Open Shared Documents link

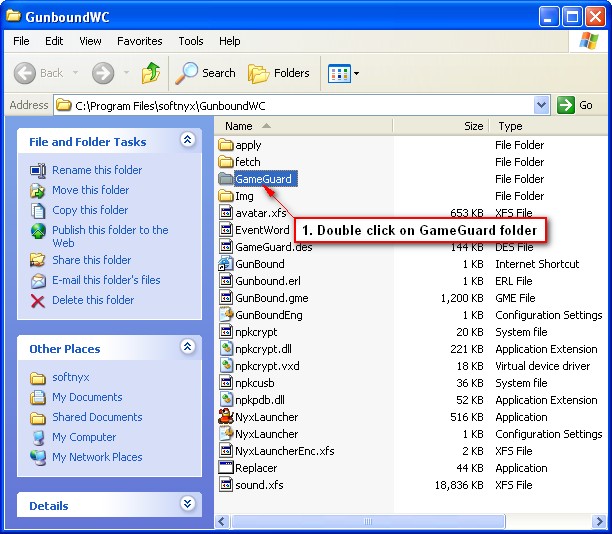click(97, 417)
